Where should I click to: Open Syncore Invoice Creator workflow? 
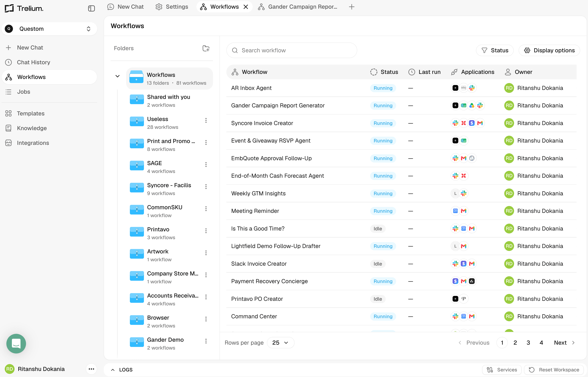click(262, 123)
